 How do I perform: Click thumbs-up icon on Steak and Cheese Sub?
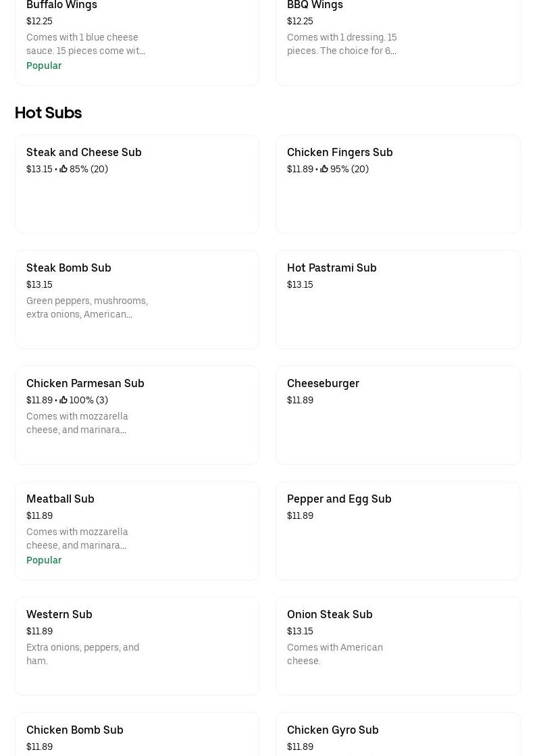(x=63, y=169)
